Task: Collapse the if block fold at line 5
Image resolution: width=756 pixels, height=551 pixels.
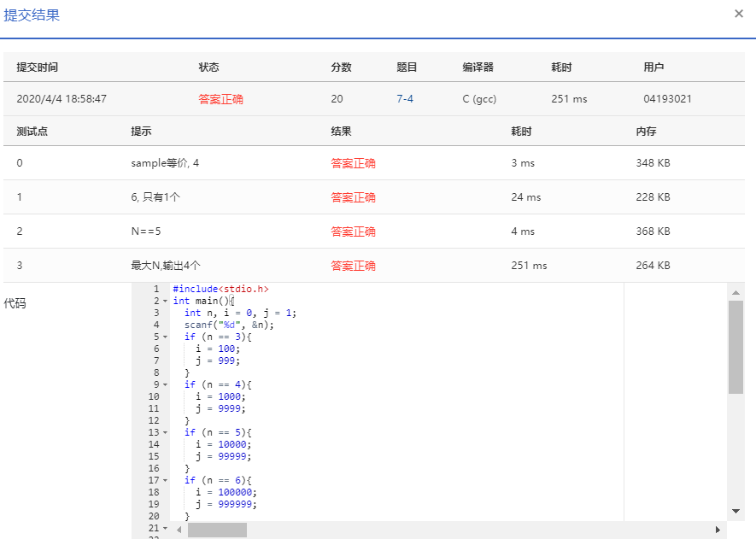Action: (x=165, y=337)
